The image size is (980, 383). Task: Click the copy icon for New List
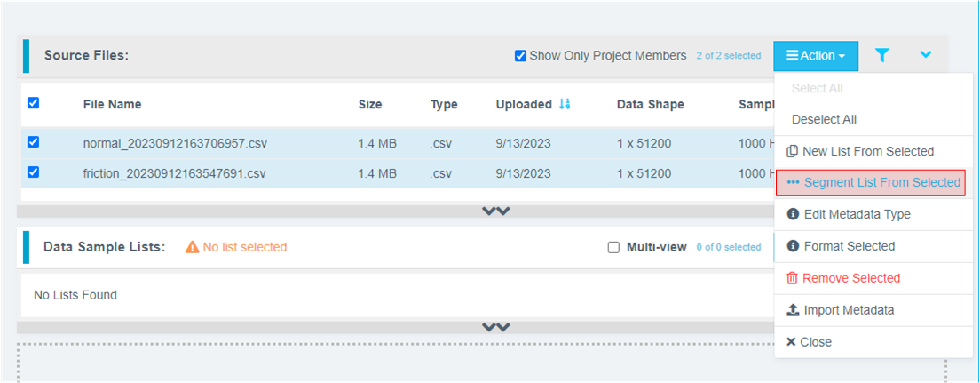coord(793,151)
